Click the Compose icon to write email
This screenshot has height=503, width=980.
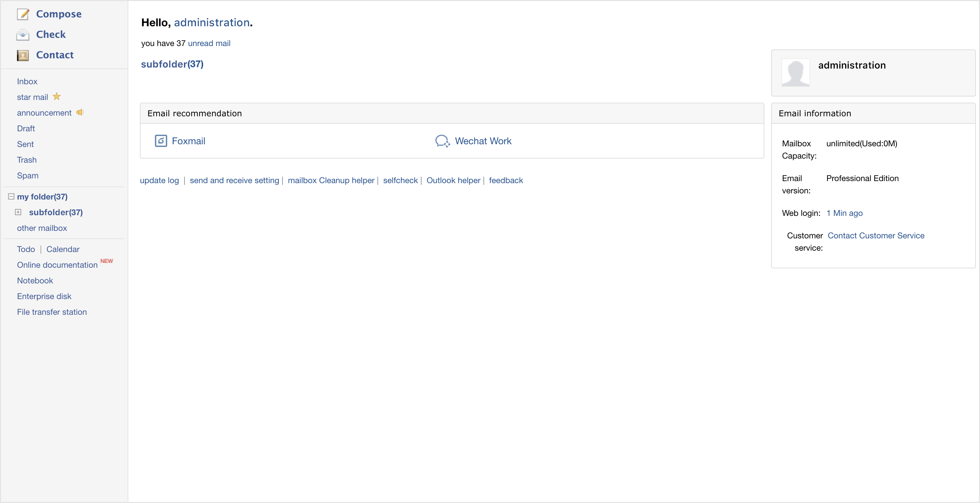point(23,14)
